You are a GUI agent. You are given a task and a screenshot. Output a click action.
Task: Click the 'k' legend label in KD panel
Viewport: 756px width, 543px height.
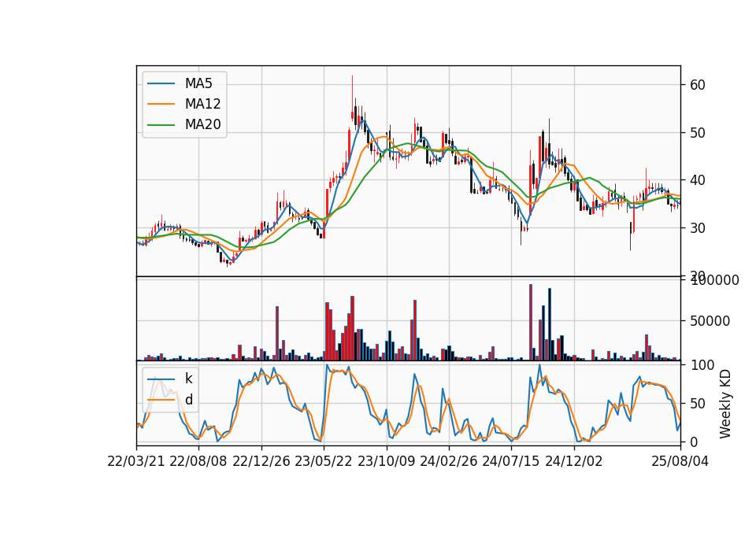point(188,379)
